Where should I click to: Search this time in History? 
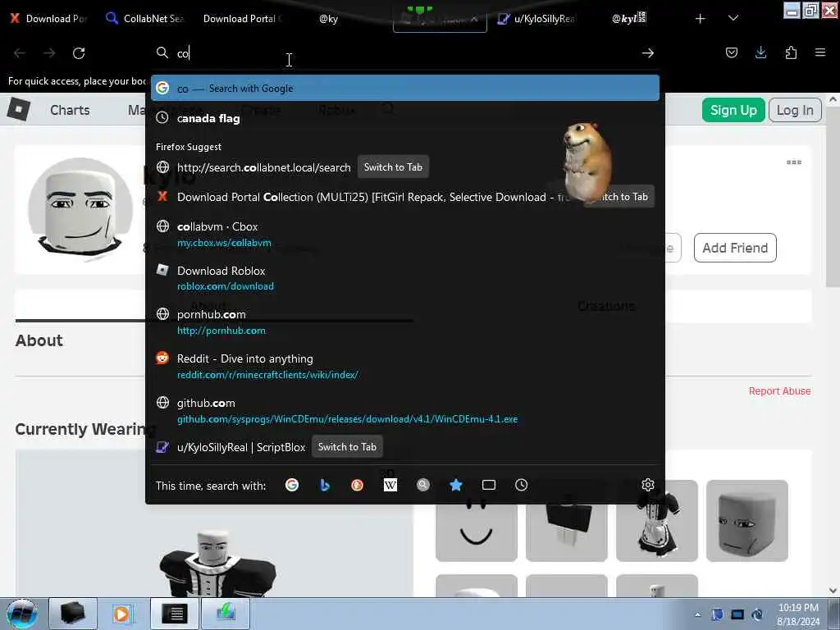click(521, 486)
